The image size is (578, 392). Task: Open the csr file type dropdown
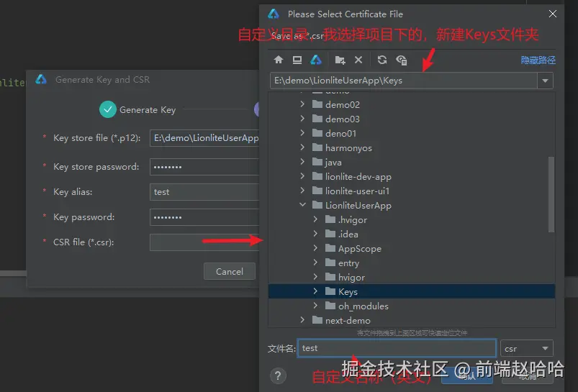pyautogui.click(x=526, y=348)
